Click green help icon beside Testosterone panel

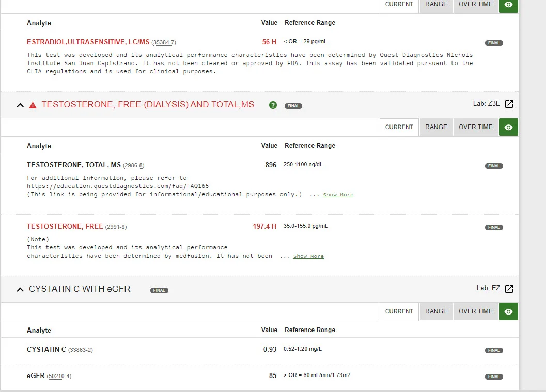tap(273, 105)
